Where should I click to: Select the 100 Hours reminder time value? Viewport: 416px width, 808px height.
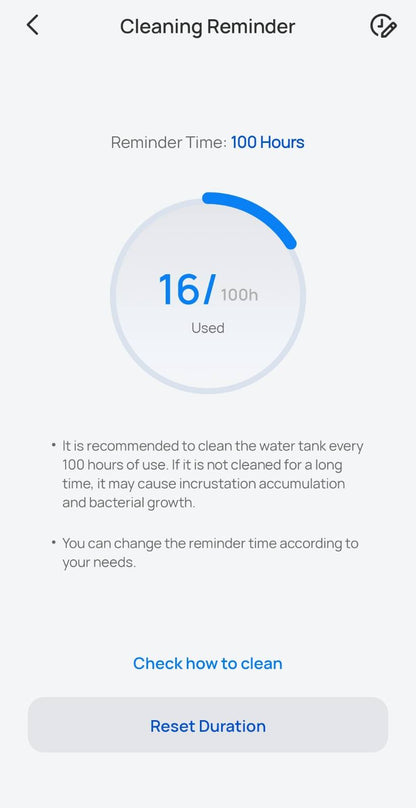click(268, 142)
